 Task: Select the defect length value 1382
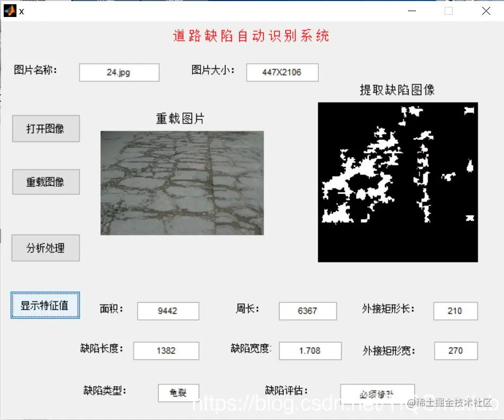pyautogui.click(x=166, y=351)
